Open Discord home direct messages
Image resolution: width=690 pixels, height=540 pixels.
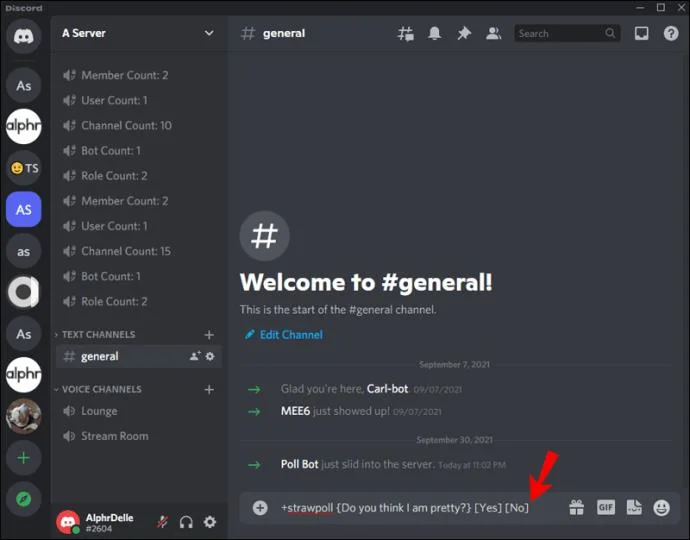pos(24,36)
